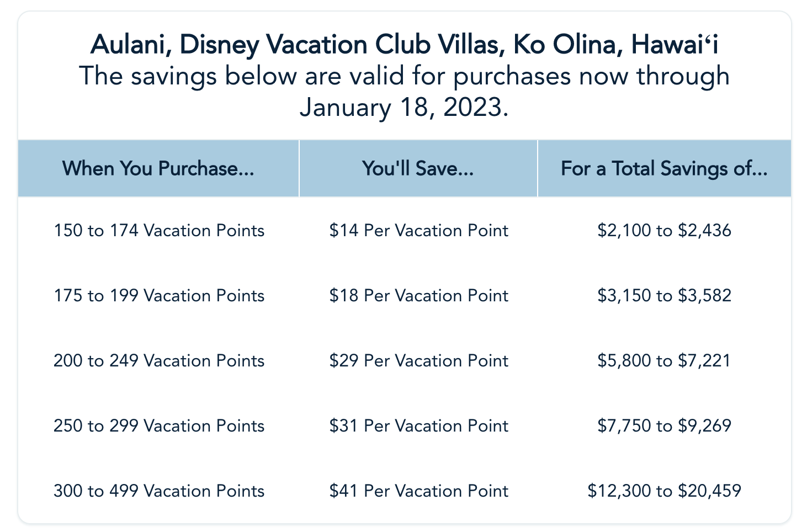Click the 200 to 249 Vacation Points cell
807x532 pixels.
pos(159,360)
